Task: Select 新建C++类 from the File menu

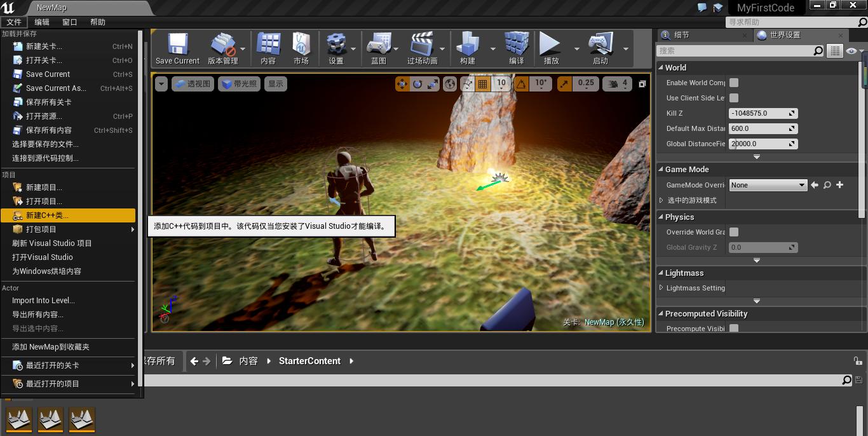Action: click(x=68, y=215)
